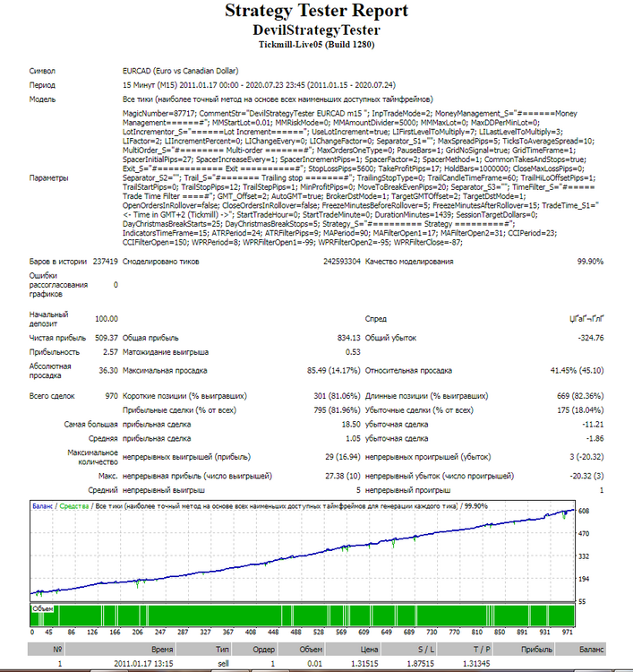The width and height of the screenshot is (633, 672).
Task: Select expected payoff value '0.53'
Action: pos(353,352)
